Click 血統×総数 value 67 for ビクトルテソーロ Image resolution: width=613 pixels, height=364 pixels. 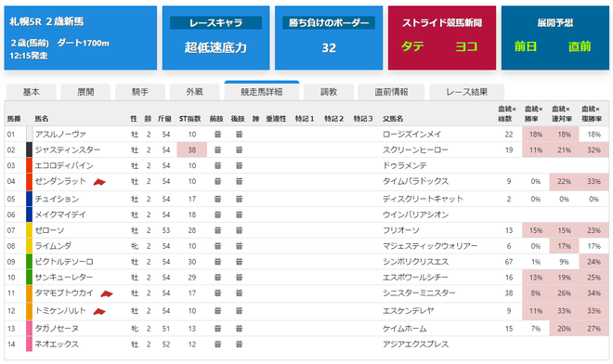pos(509,262)
